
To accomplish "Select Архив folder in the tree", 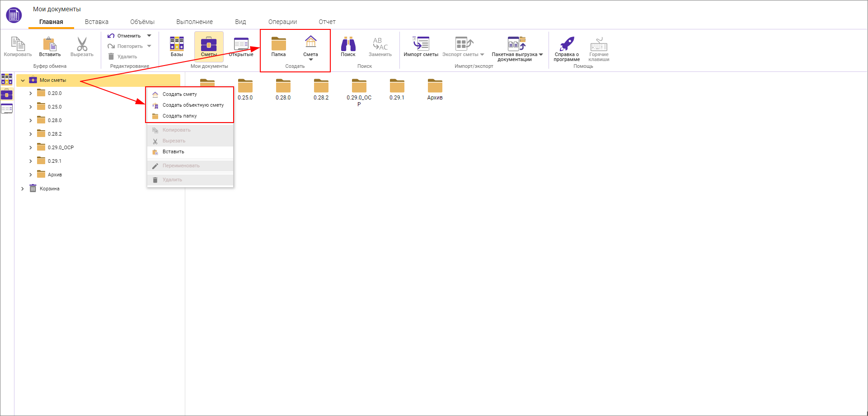I will (x=55, y=175).
